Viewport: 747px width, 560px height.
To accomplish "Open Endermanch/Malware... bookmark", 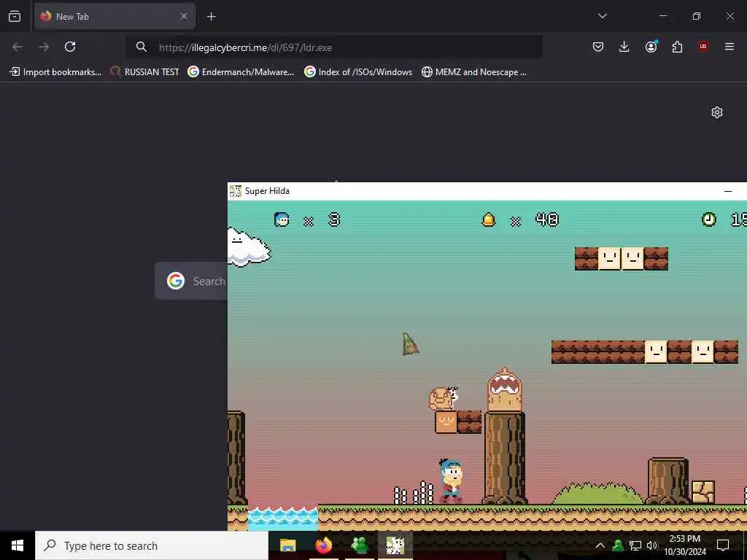I will [241, 72].
